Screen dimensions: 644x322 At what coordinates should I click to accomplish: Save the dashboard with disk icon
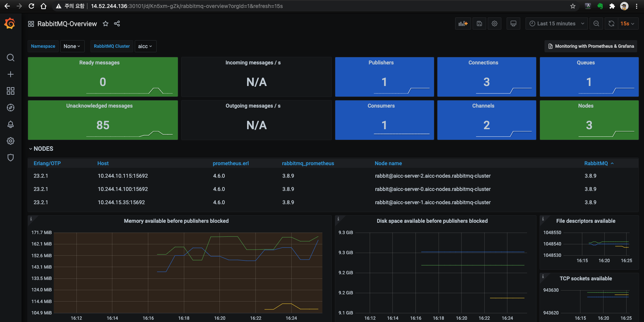click(479, 23)
